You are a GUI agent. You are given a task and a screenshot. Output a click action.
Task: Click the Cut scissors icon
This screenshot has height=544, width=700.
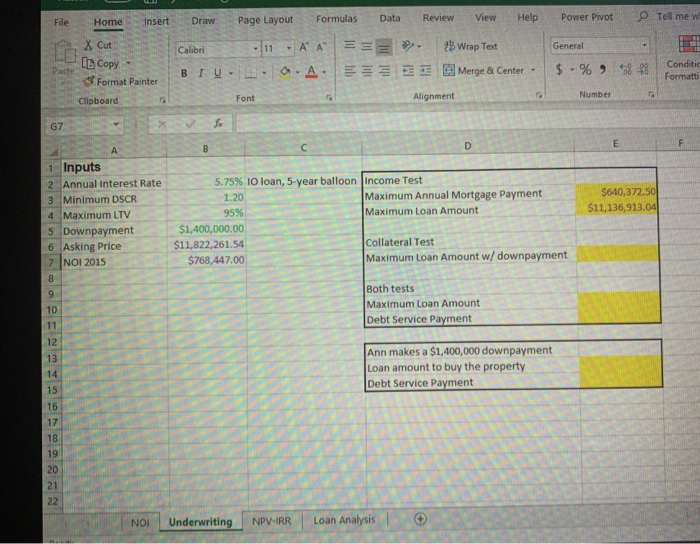[x=89, y=45]
